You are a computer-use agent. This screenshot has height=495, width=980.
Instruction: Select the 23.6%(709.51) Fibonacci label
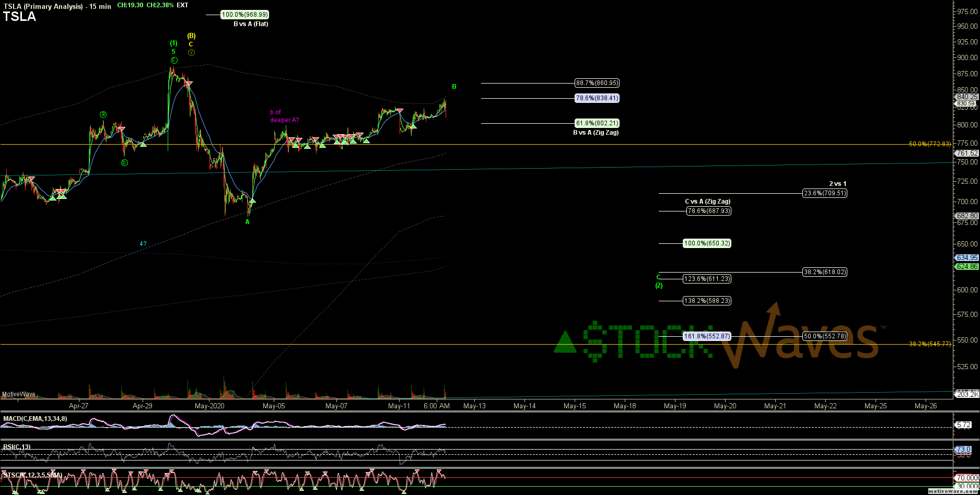pyautogui.click(x=825, y=193)
